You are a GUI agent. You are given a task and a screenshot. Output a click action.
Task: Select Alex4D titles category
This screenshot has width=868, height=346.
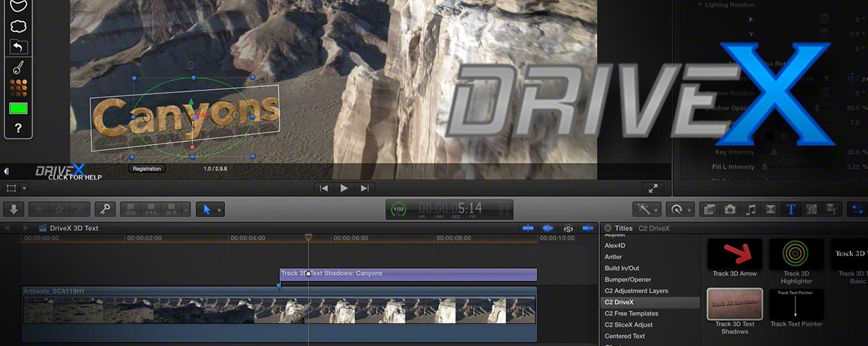pyautogui.click(x=613, y=245)
